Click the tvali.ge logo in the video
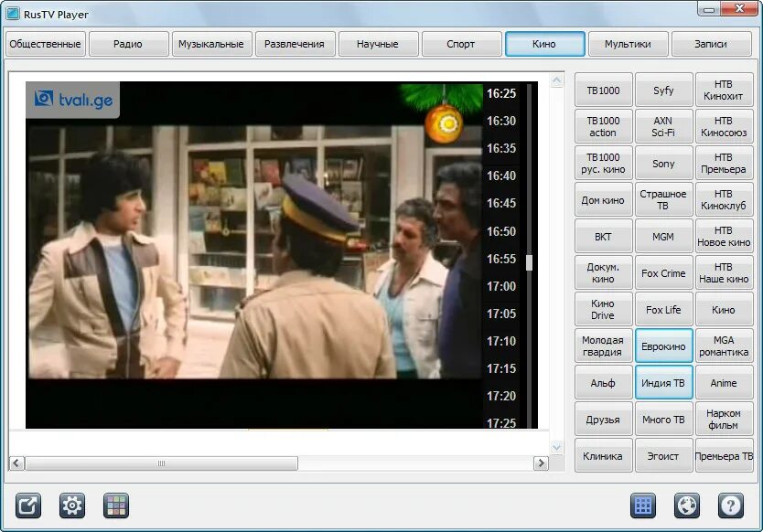 point(73,100)
